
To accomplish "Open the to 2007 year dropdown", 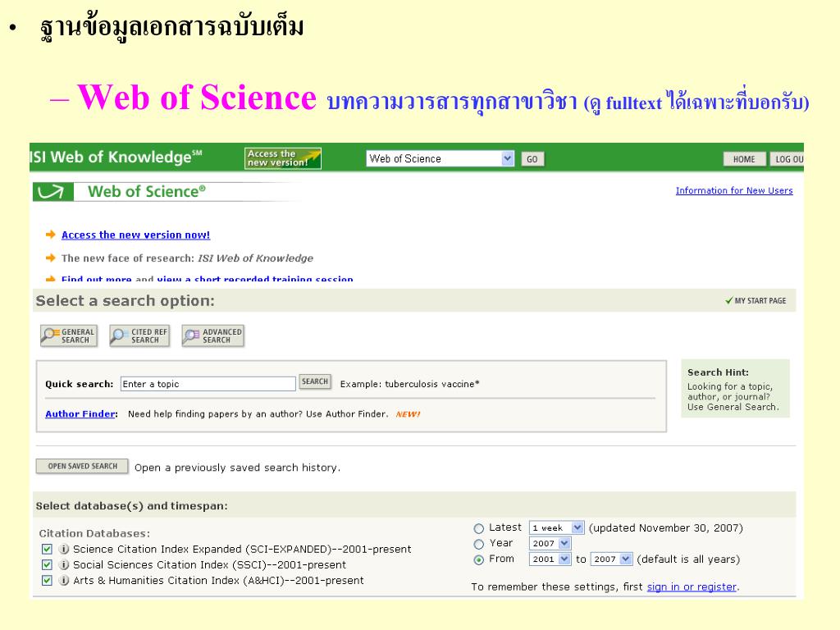I will tap(612, 559).
